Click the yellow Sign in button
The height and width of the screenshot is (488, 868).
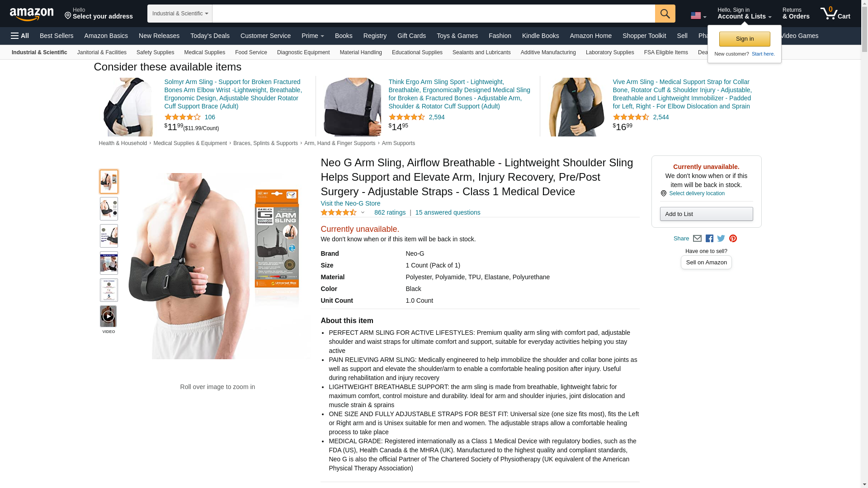click(x=745, y=39)
